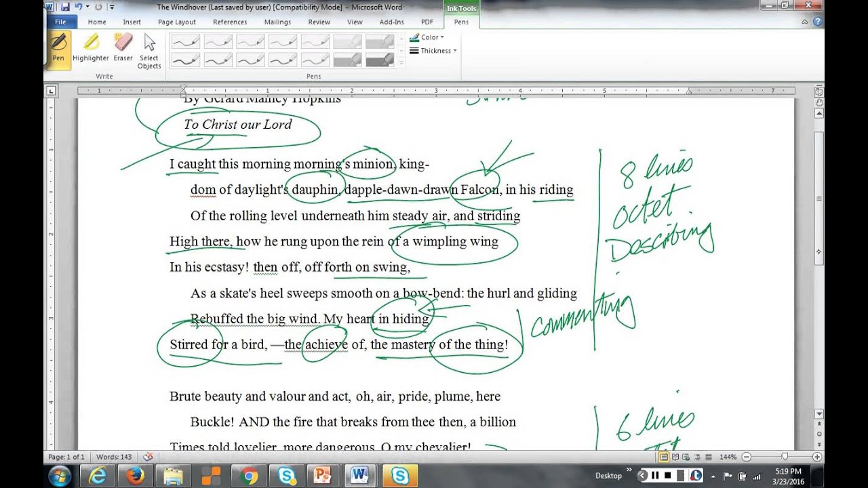
Task: Select the last highlighter style in top row
Action: (381, 42)
